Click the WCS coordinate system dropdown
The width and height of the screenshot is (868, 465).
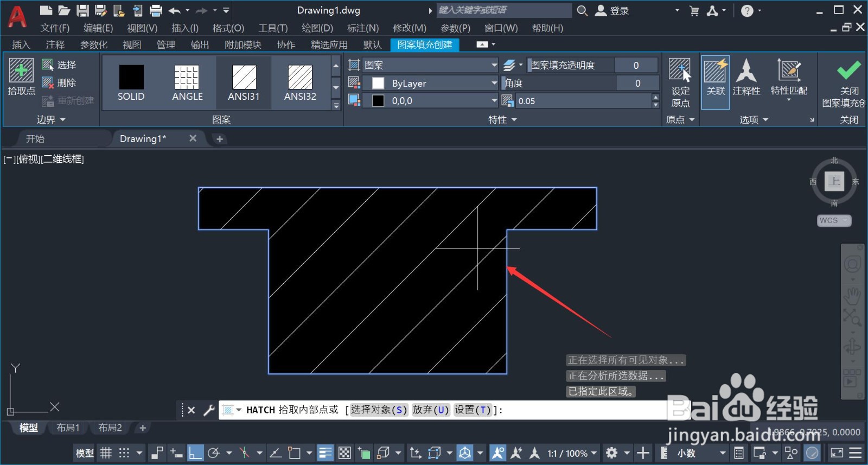coord(834,220)
